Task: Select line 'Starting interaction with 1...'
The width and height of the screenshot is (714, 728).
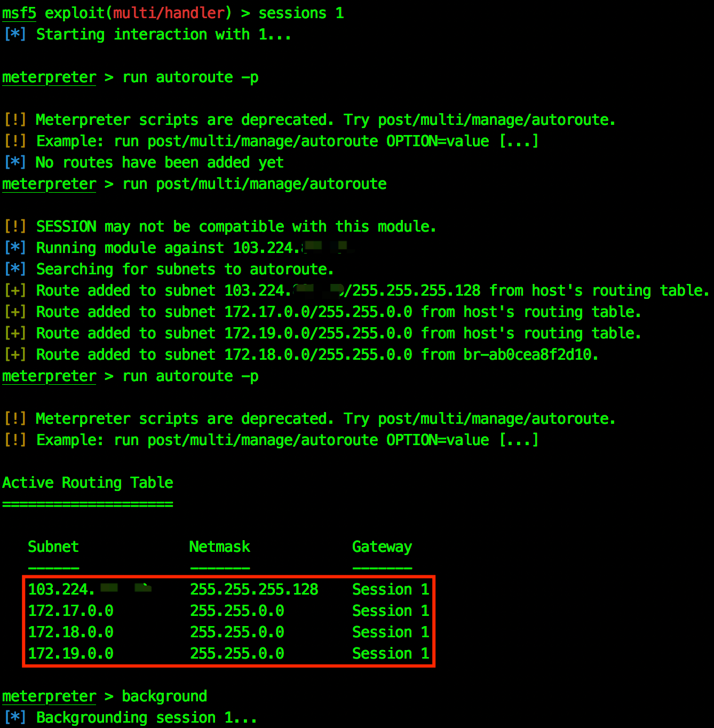Action: [147, 34]
